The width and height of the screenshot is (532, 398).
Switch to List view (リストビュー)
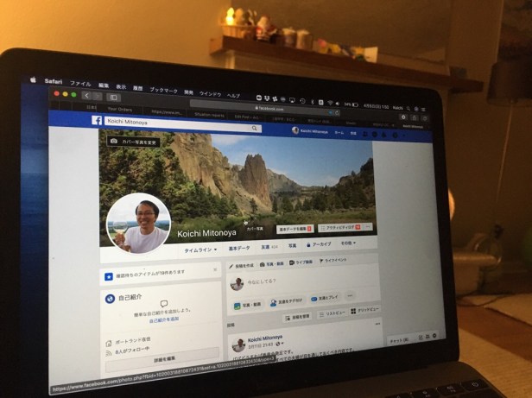[332, 312]
